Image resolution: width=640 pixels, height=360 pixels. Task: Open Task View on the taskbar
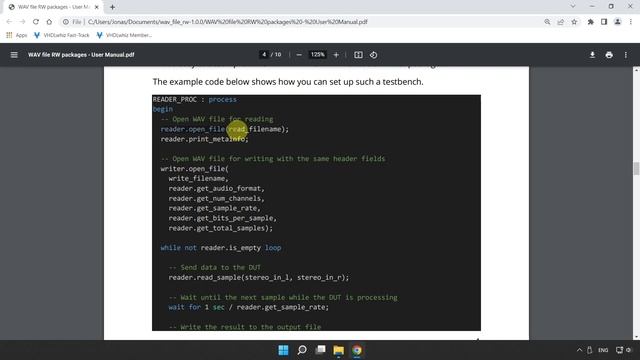click(x=320, y=350)
